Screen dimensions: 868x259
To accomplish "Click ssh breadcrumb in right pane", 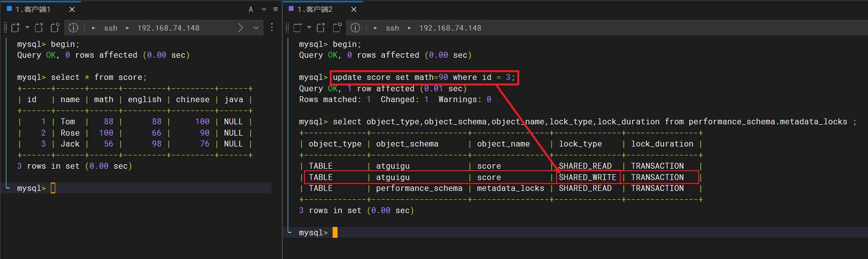I will [x=392, y=28].
